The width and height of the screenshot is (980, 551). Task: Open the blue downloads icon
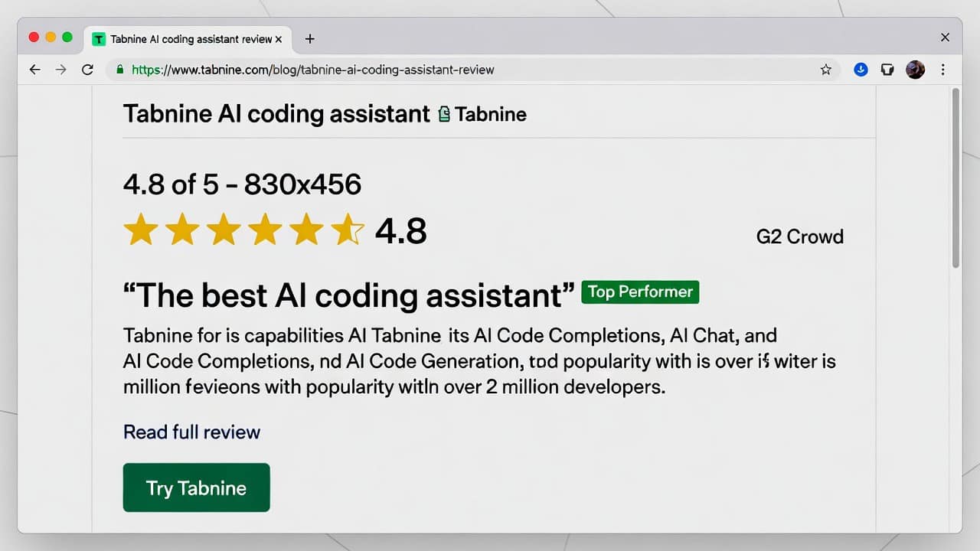click(861, 70)
